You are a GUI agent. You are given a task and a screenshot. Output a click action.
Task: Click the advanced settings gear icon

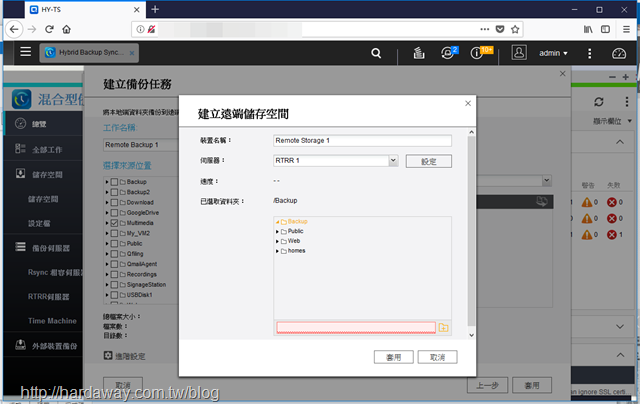(108, 355)
